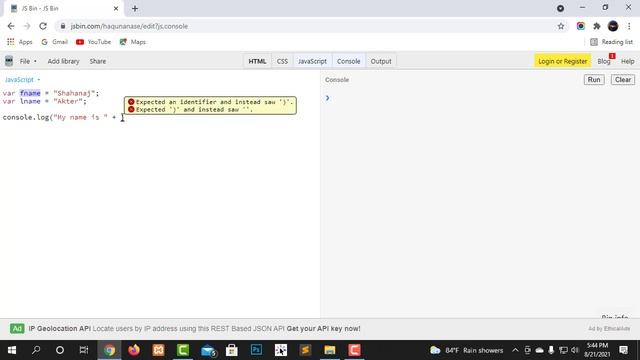Clear the console output

click(623, 80)
